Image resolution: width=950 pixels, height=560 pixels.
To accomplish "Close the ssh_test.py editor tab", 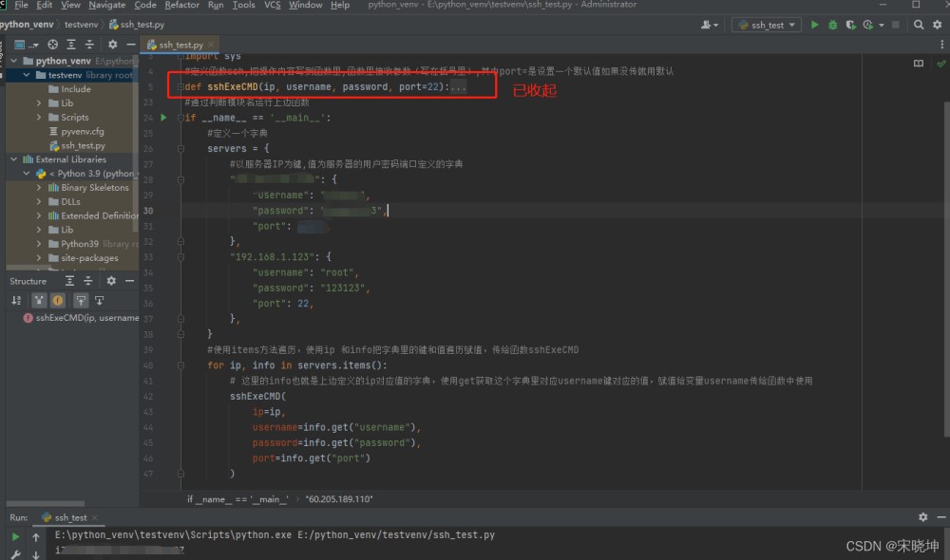I will [x=211, y=45].
